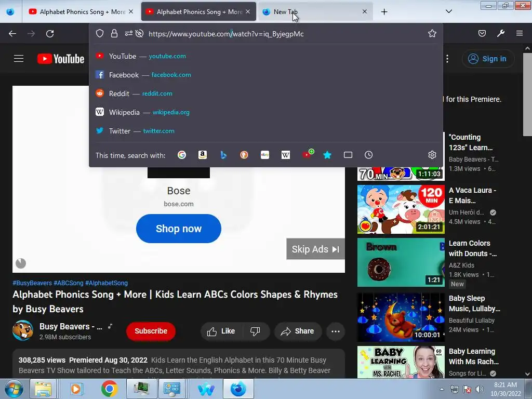Open the Firefox hamburger application menu
Image resolution: width=532 pixels, height=399 pixels.
pyautogui.click(x=519, y=33)
